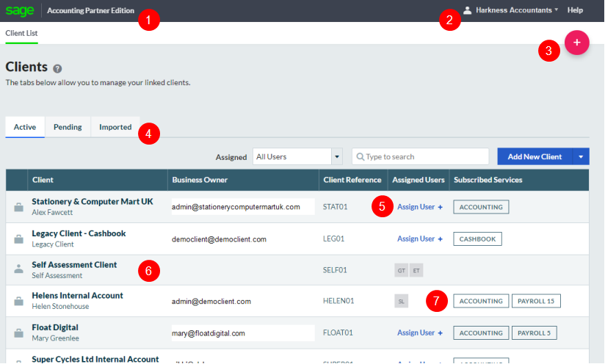Image resolution: width=605 pixels, height=364 pixels.
Task: Click the PAYROLL 15 service tag
Action: coord(536,301)
